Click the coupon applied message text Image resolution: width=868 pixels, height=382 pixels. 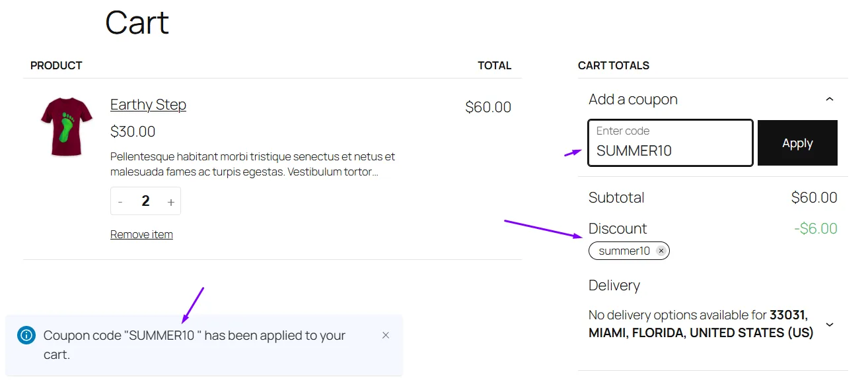click(x=194, y=344)
